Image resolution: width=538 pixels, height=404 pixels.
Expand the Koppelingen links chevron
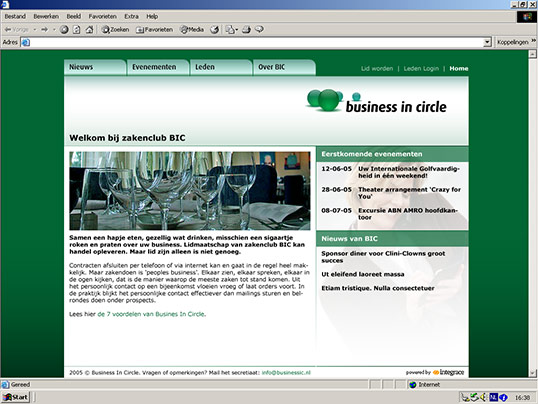[x=534, y=41]
